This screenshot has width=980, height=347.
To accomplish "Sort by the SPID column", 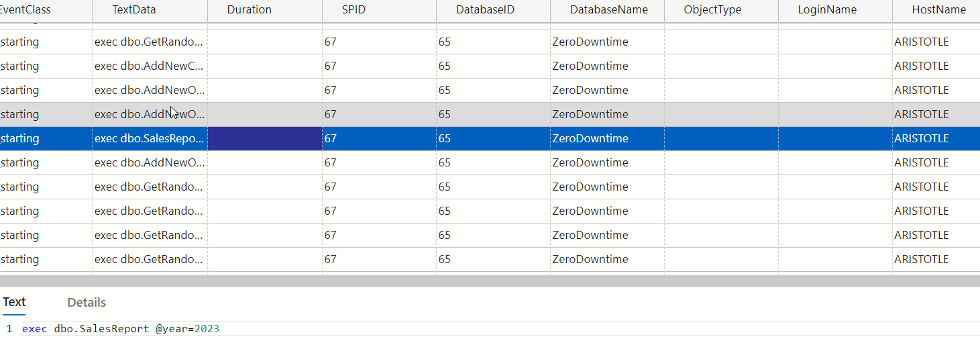I will point(353,10).
